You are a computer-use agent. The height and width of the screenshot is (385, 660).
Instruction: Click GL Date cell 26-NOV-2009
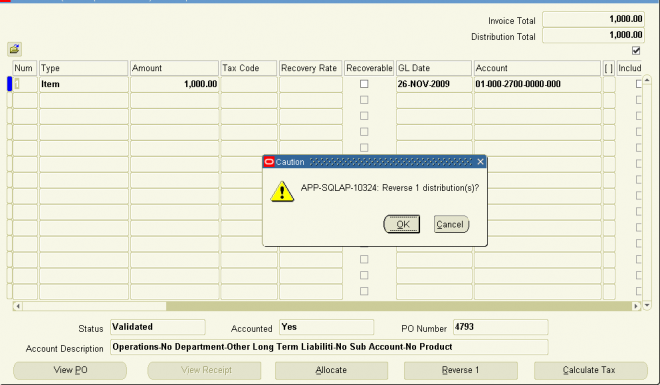coord(434,84)
